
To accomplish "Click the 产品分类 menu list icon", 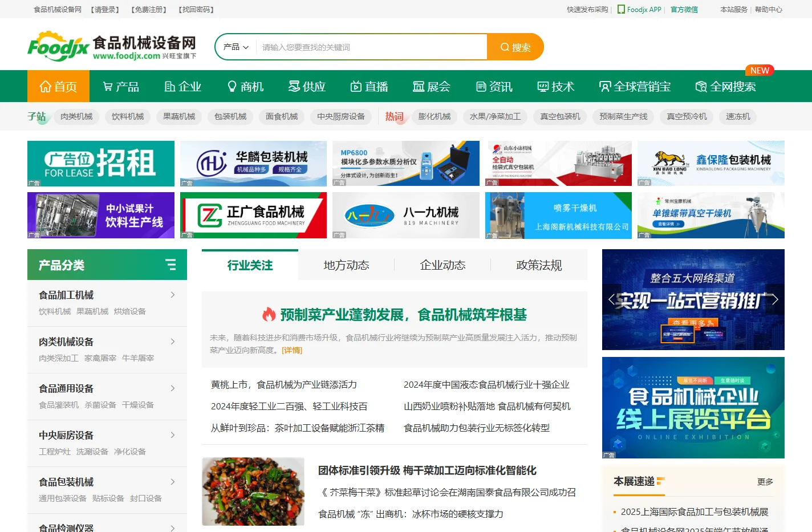I will [170, 265].
